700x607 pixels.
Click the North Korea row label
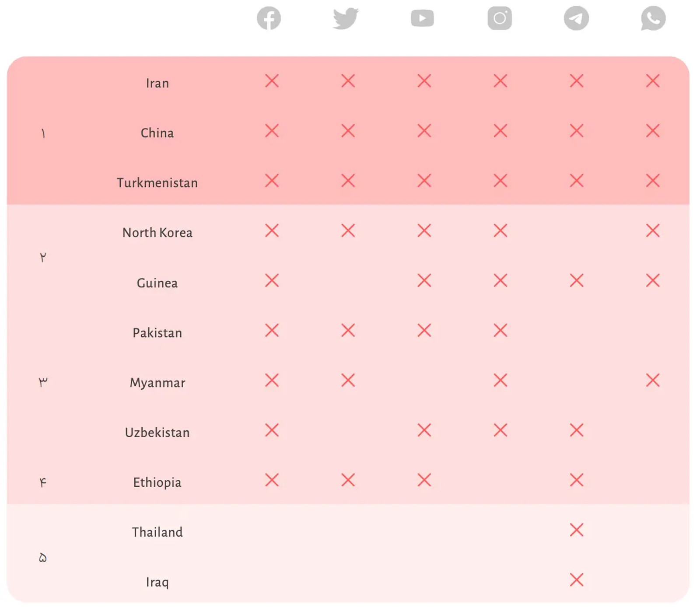click(157, 233)
